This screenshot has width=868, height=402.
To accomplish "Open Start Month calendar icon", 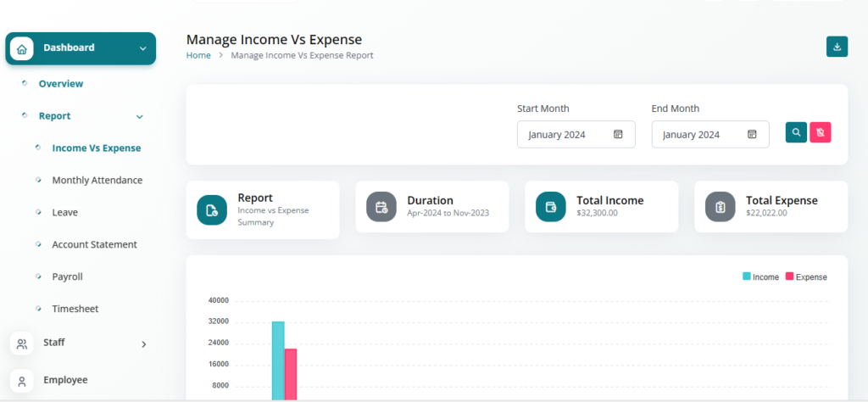I will pos(618,134).
